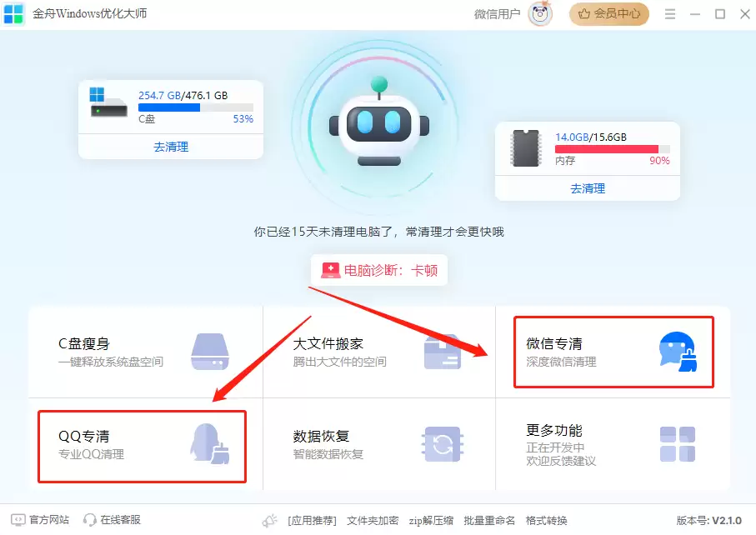Click the 254.7 GB/476.1 GB disk usage text
This screenshot has width=756, height=535.
(x=183, y=96)
